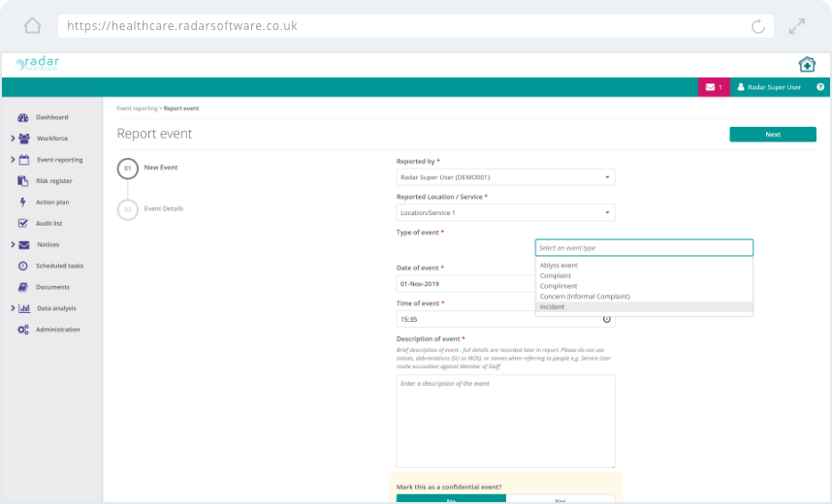Open the pink mail notifications icon

coord(714,87)
